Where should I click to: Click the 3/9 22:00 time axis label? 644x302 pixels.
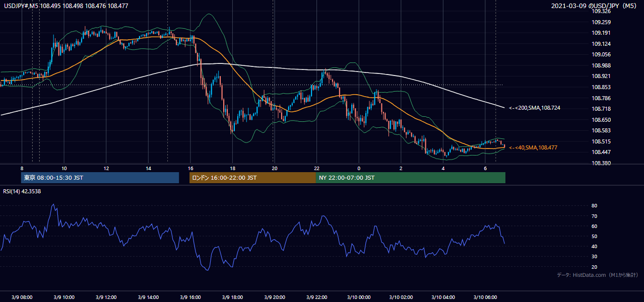click(x=317, y=297)
